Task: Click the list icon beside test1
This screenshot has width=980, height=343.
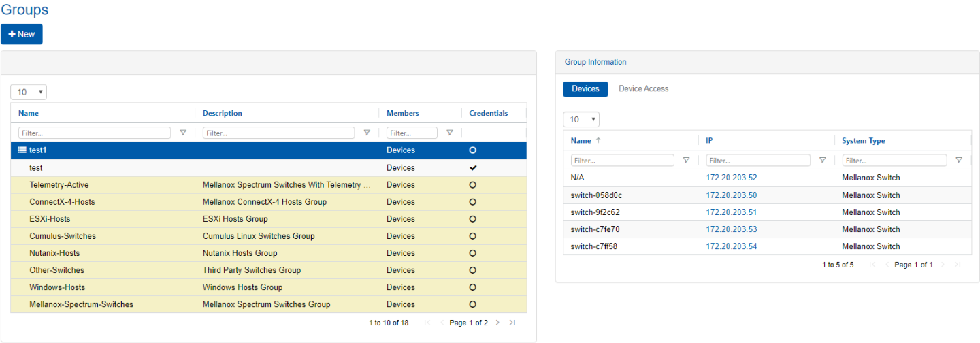Action: 22,150
